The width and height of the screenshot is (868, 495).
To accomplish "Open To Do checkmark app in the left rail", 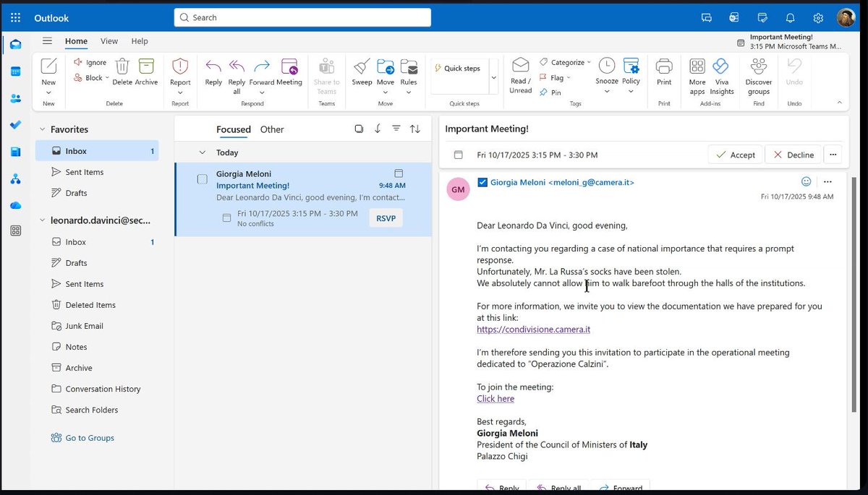I will pyautogui.click(x=15, y=125).
